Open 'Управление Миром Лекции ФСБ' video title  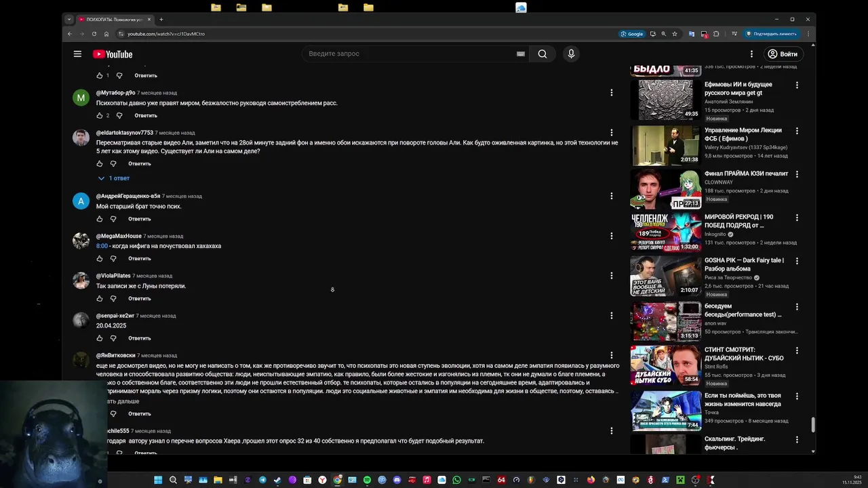coord(743,134)
